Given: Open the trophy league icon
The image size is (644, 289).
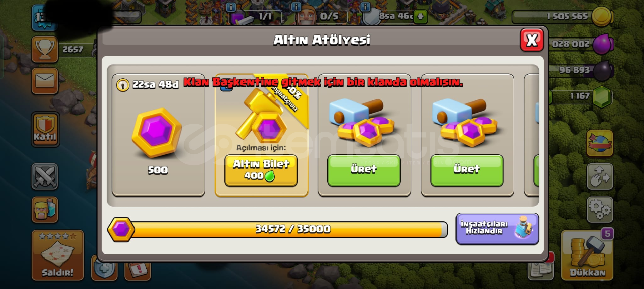Looking at the screenshot, I should click(x=45, y=50).
